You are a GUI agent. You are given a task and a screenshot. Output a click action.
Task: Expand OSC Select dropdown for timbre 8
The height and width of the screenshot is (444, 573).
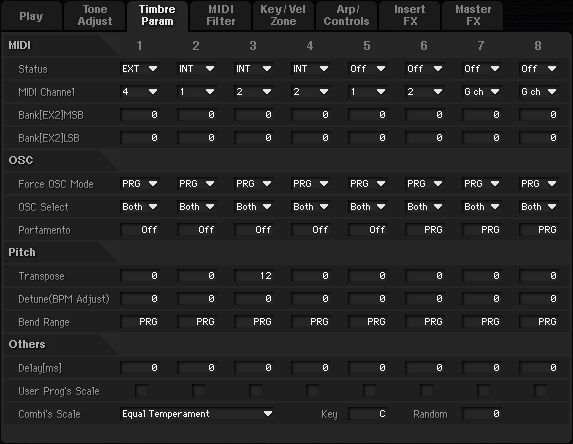538,206
